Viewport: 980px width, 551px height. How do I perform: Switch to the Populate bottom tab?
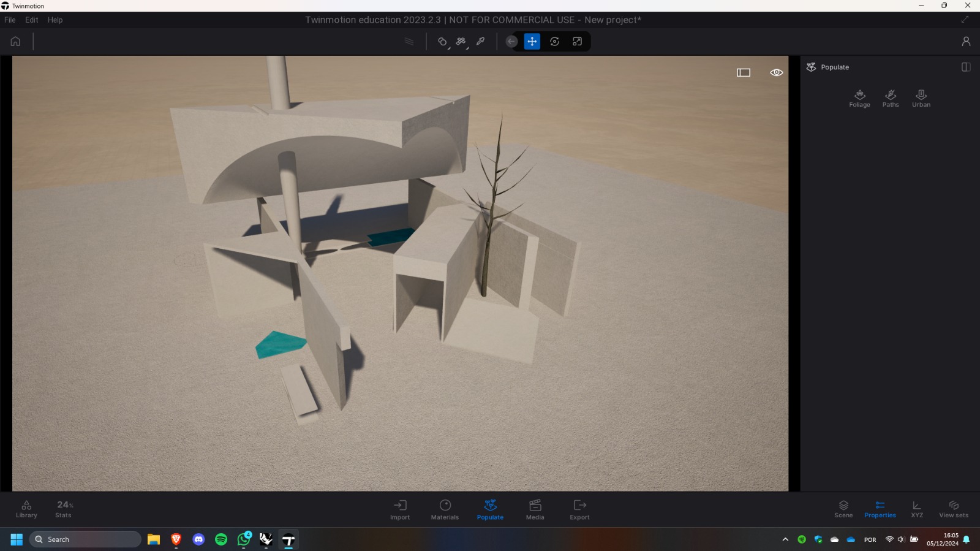coord(491,510)
